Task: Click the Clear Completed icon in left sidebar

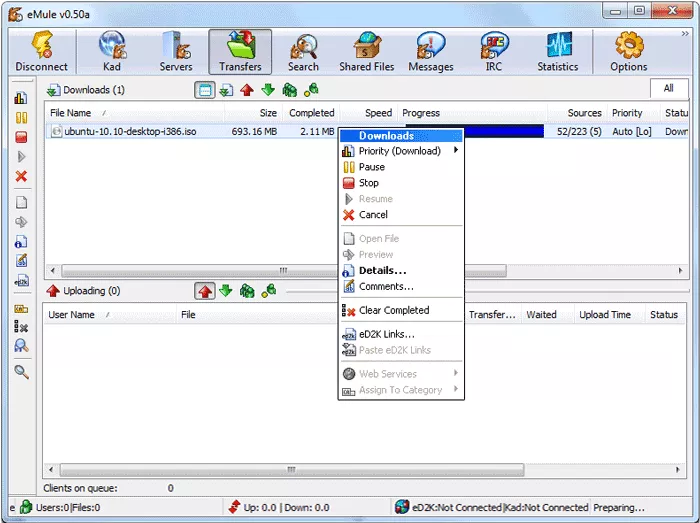Action: [x=21, y=327]
